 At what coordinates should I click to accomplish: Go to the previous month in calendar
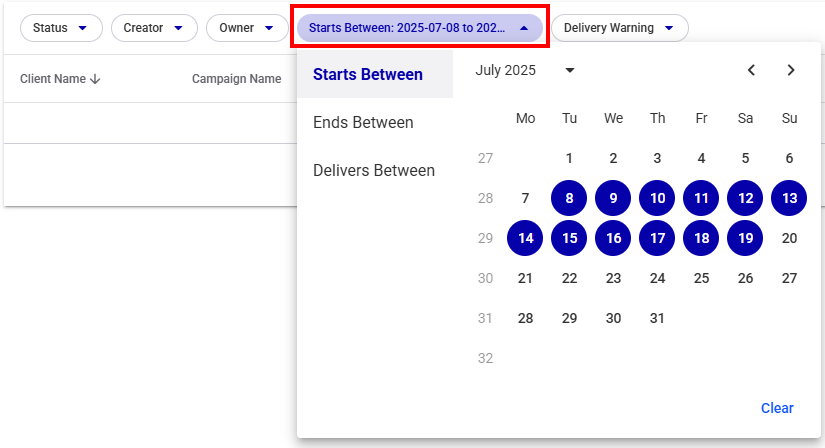point(751,70)
